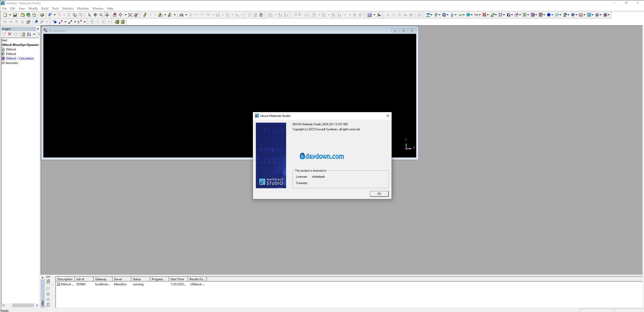Image resolution: width=644 pixels, height=312 pixels.
Task: Click the Print toolbar icon
Action: [x=42, y=15]
